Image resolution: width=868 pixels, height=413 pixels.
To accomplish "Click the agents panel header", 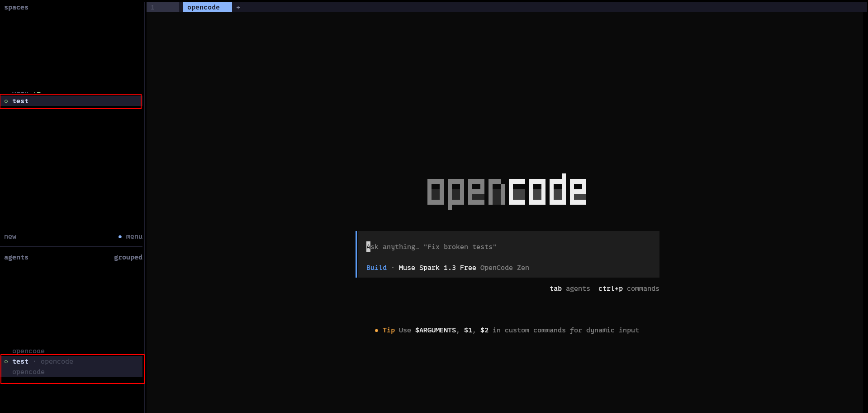I will pos(16,257).
